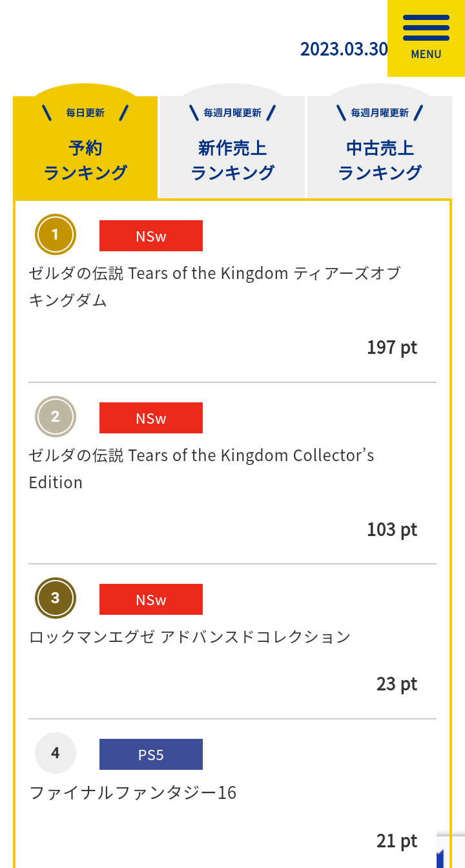Image resolution: width=465 pixels, height=868 pixels.
Task: Click the bronze rank 3 badge
Action: coord(56,598)
